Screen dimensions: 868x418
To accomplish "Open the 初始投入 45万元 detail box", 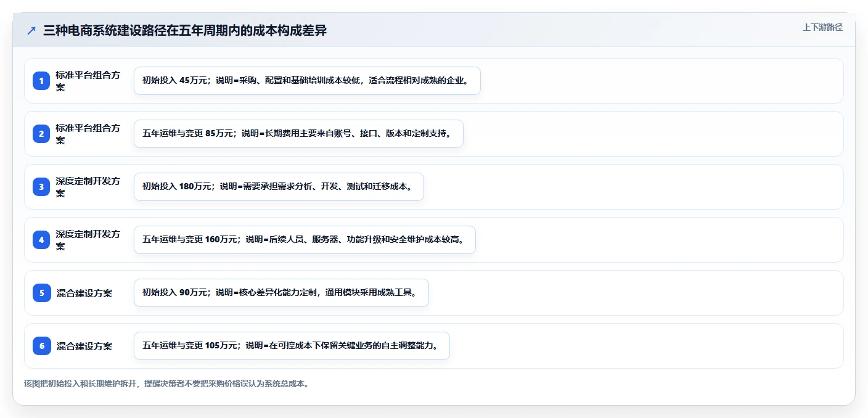I will pyautogui.click(x=307, y=81).
